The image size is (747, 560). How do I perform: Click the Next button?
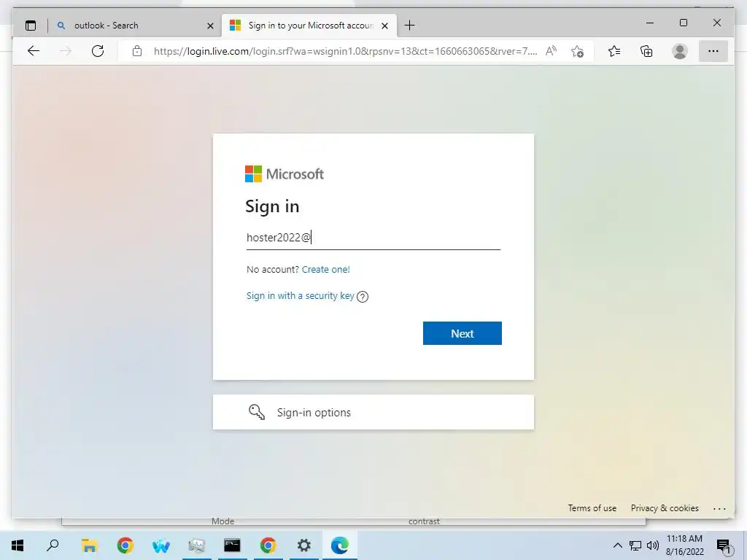point(462,333)
